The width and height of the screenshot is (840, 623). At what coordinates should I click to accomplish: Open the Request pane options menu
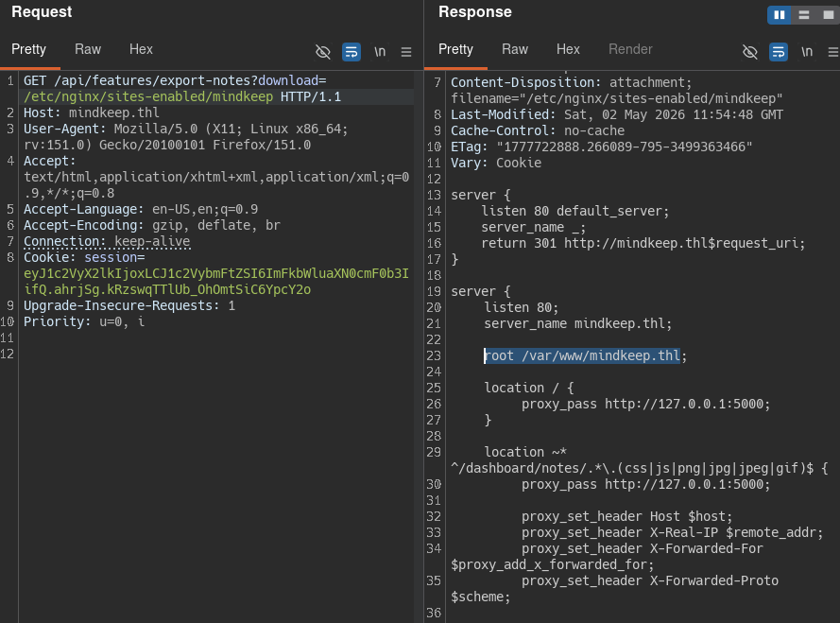click(x=406, y=51)
